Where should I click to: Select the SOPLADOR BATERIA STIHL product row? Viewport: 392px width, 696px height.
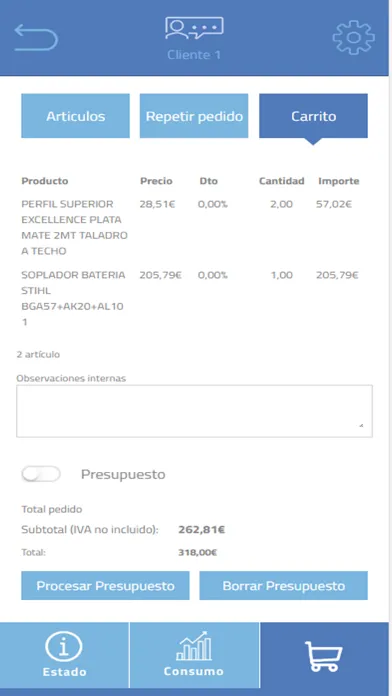(191, 298)
